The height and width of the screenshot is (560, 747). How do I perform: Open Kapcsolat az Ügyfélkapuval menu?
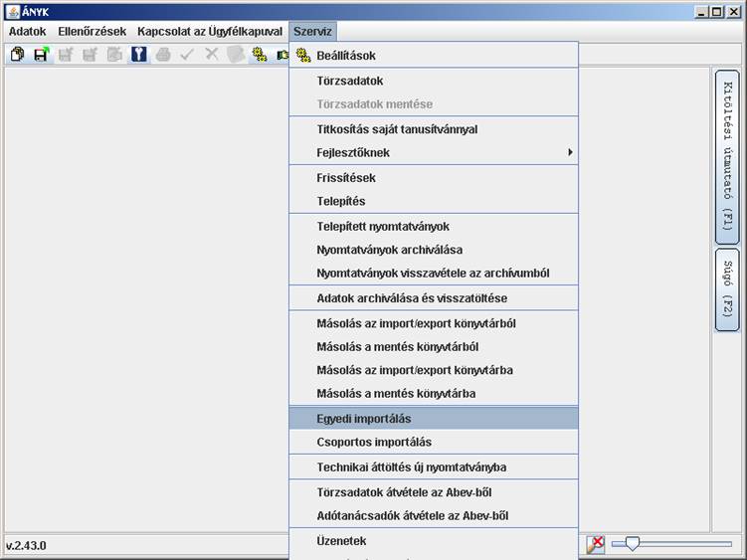[x=210, y=32]
